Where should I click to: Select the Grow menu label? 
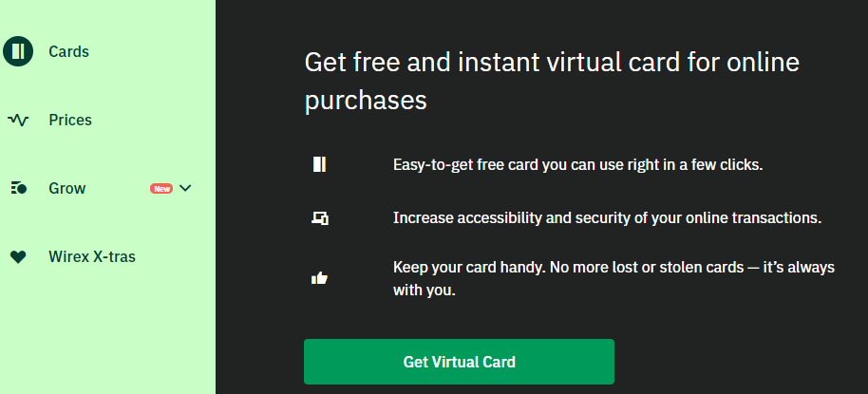point(67,188)
